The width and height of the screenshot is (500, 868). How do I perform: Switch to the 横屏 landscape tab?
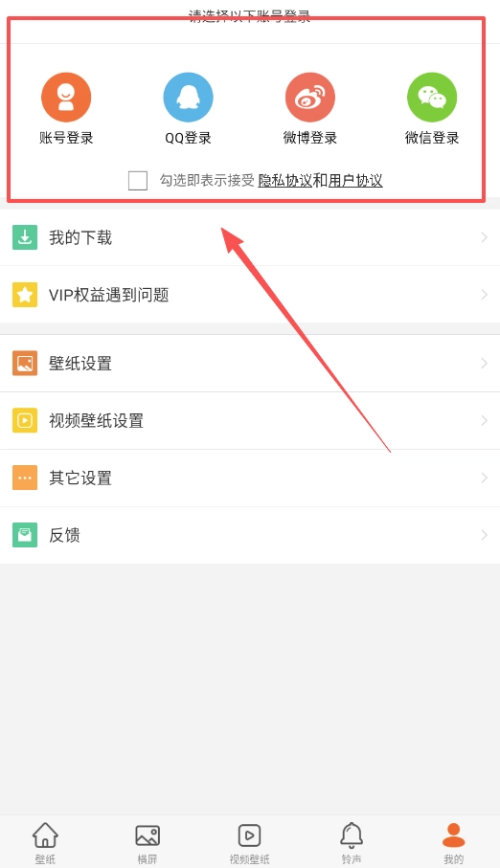point(148,842)
